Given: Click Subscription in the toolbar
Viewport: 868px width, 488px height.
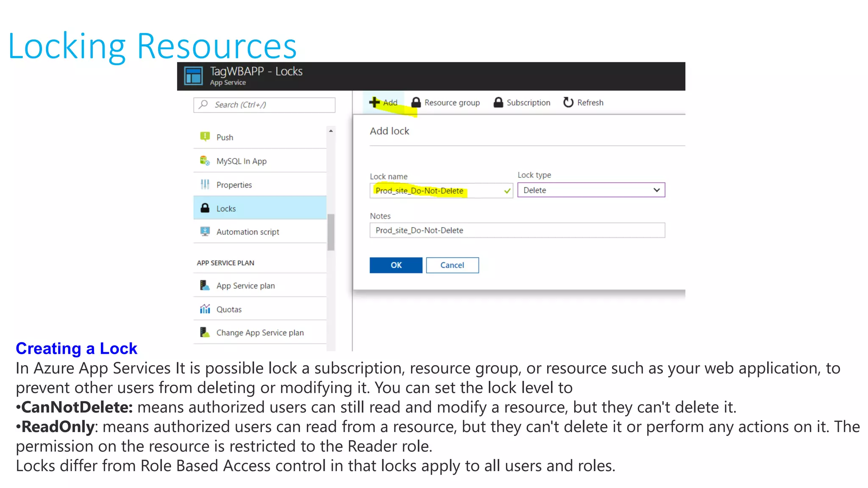Looking at the screenshot, I should click(x=522, y=102).
